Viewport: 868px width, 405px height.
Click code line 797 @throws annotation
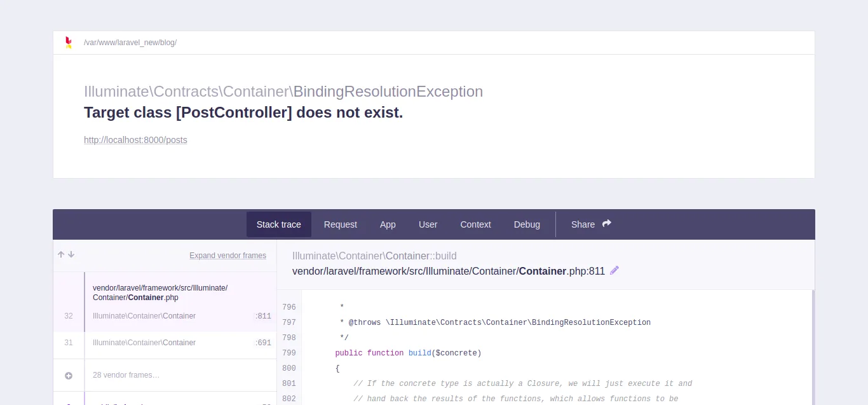495,322
